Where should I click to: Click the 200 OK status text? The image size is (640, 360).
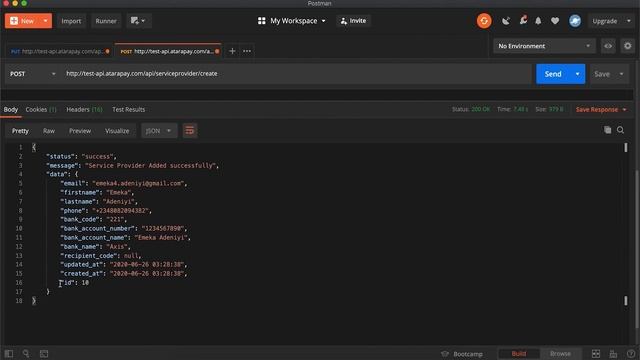point(480,109)
